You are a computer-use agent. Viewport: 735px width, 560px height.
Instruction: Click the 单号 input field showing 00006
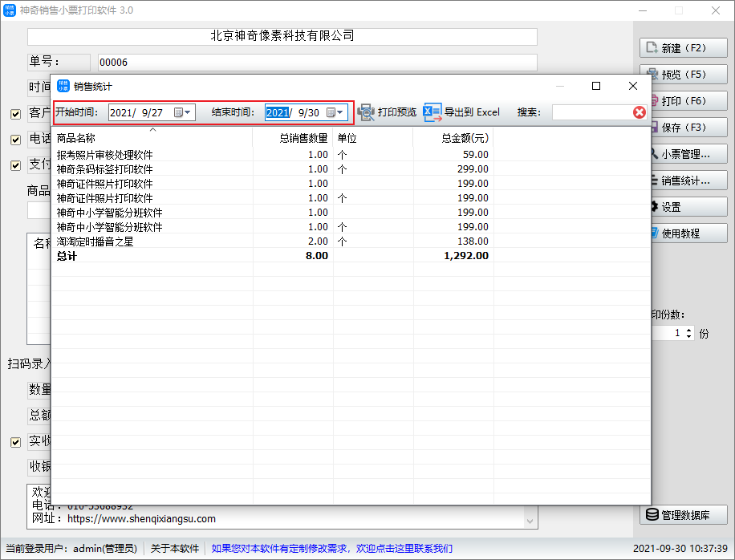[317, 63]
